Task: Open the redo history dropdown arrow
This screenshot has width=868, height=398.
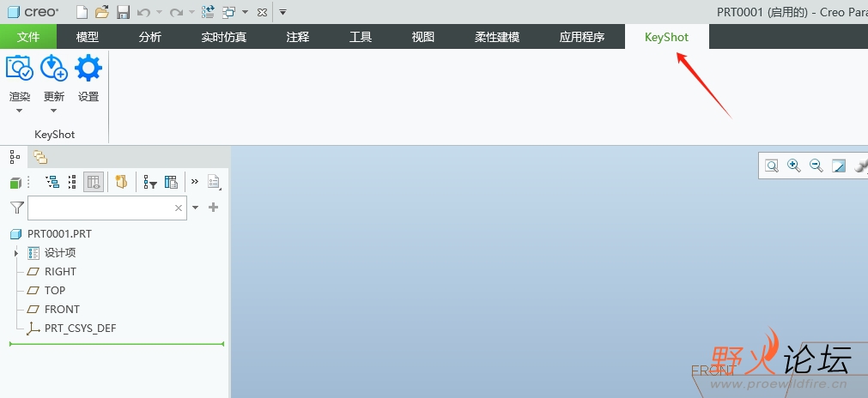Action: [191, 12]
